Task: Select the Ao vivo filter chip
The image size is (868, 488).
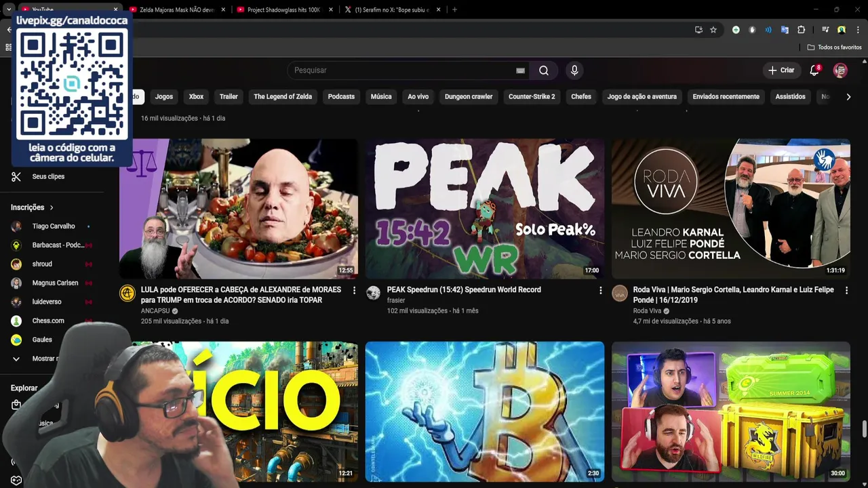Action: click(418, 97)
